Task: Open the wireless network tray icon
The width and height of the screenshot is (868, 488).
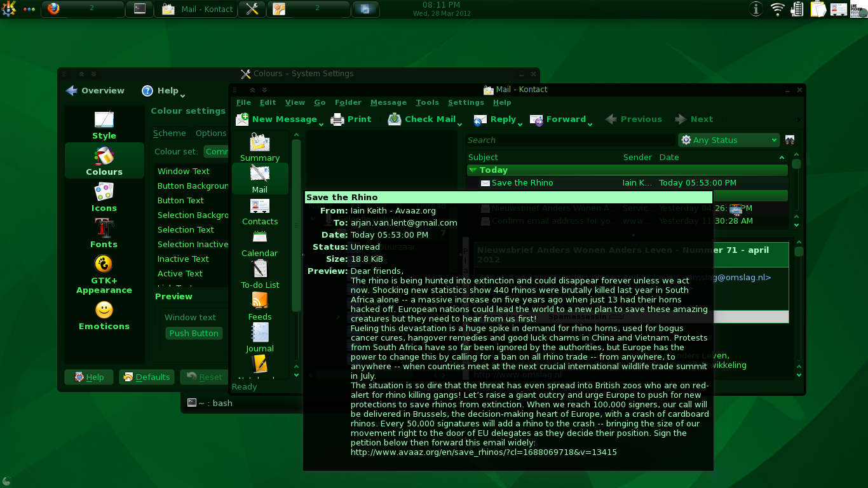Action: [x=777, y=9]
